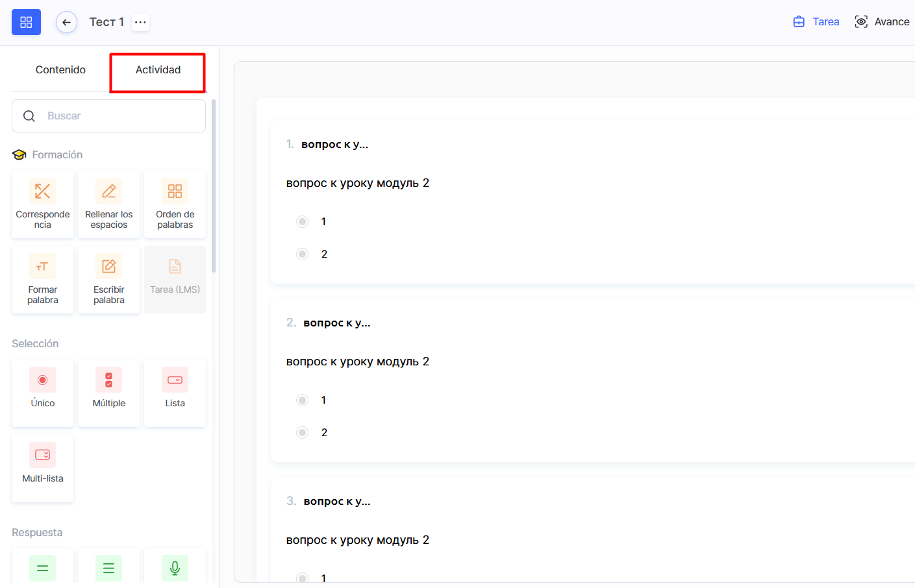
Task: Add an Orden de palabras activity
Action: pos(175,204)
